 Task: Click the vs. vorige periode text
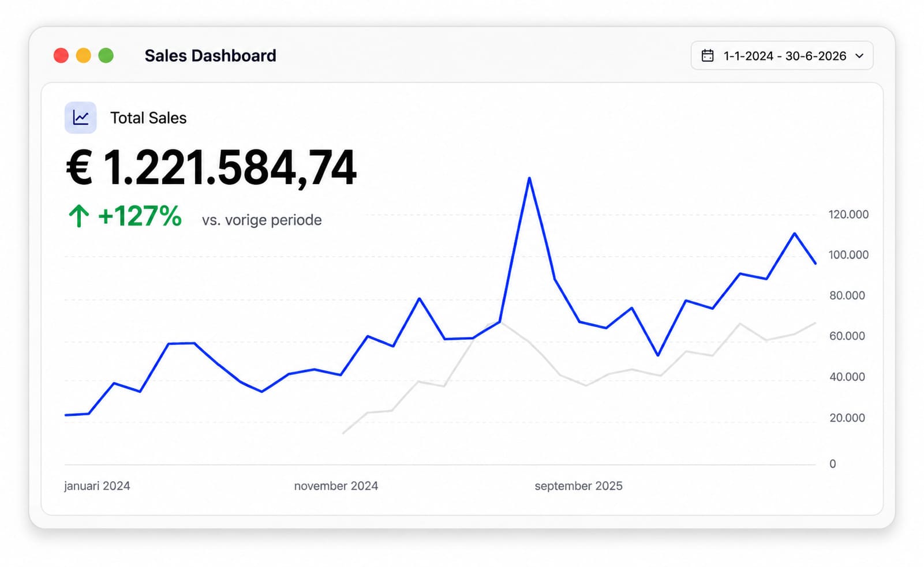262,220
